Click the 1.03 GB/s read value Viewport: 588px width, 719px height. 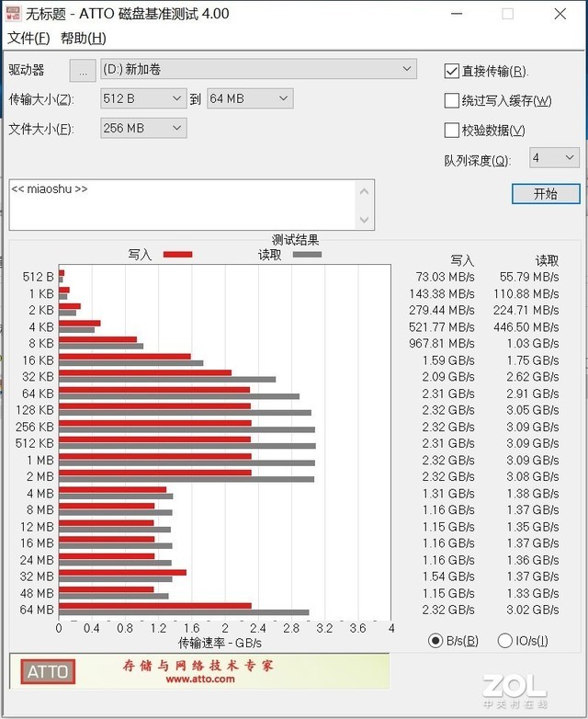click(533, 344)
